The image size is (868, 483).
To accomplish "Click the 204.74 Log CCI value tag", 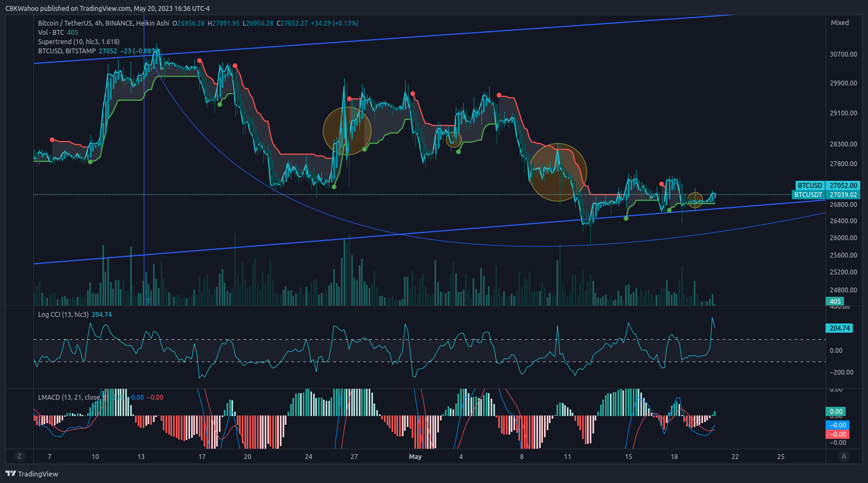I will 840,328.
